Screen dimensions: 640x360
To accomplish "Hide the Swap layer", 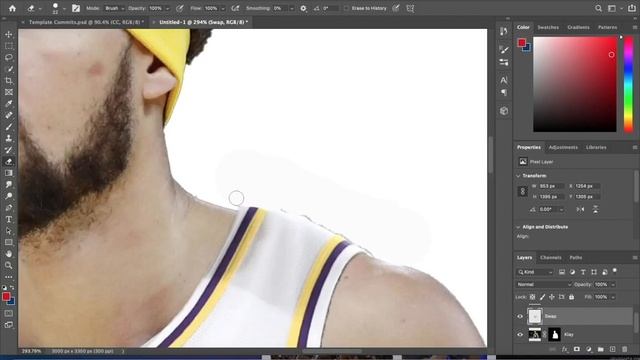I will coord(520,316).
